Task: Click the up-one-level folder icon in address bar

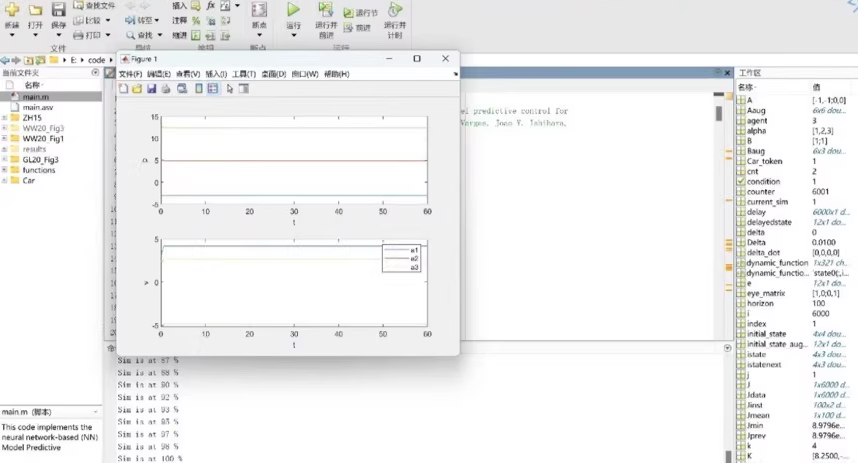Action: tap(28, 60)
